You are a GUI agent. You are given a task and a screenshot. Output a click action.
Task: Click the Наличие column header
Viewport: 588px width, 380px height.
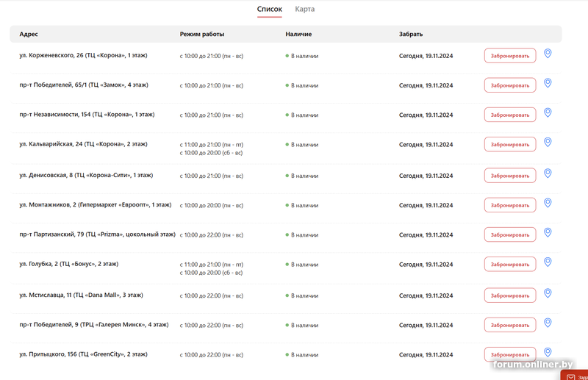[298, 34]
